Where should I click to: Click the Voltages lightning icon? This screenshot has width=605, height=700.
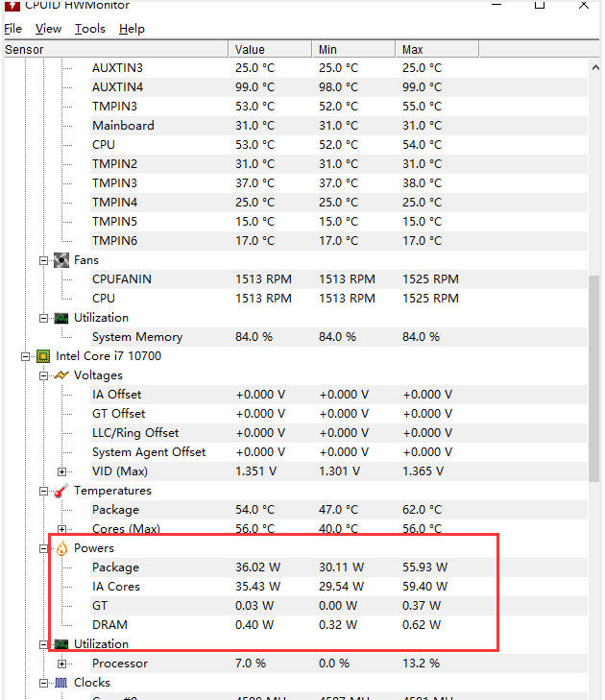point(61,375)
